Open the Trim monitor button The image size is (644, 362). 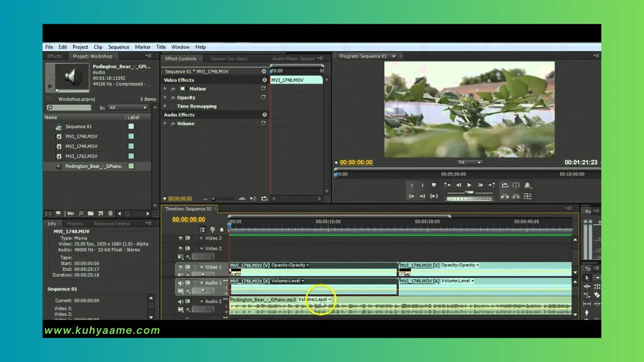pyautogui.click(x=527, y=196)
